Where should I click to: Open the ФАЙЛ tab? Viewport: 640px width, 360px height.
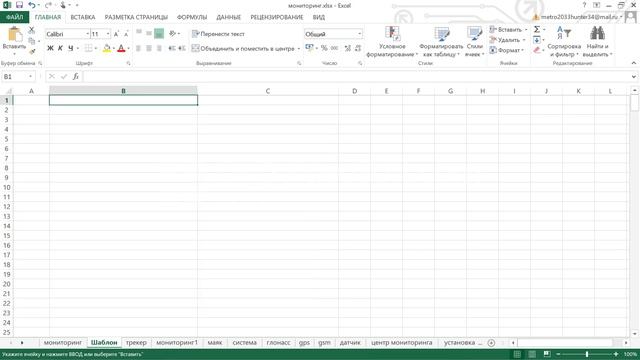(14, 17)
